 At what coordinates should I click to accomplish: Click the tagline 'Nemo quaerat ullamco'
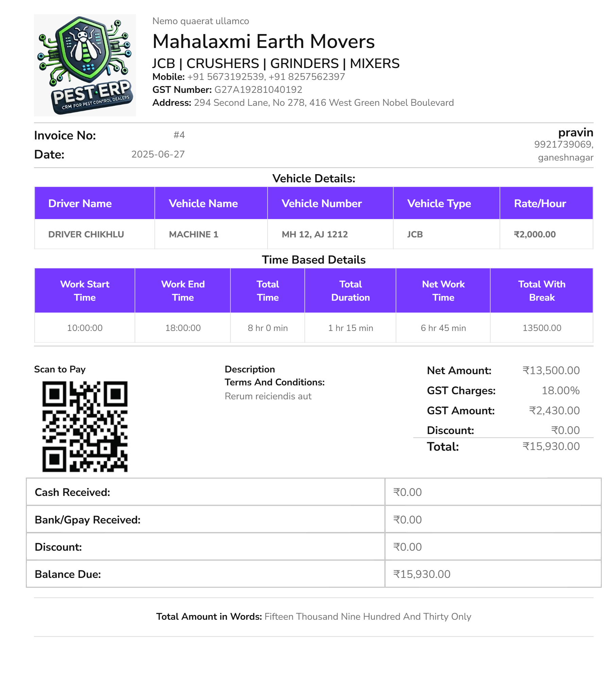(201, 21)
